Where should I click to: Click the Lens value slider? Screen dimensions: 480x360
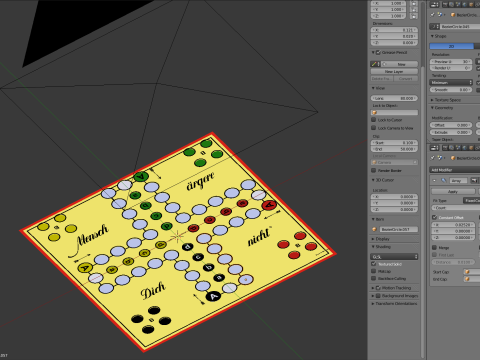[x=394, y=98]
